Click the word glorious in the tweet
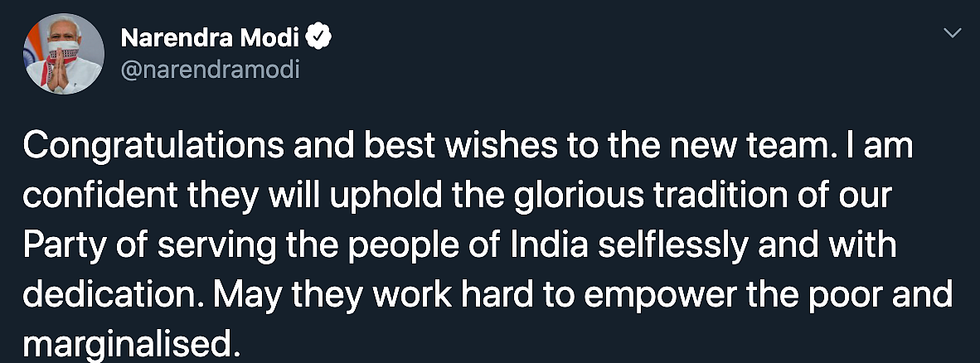The width and height of the screenshot is (980, 363). point(573,196)
